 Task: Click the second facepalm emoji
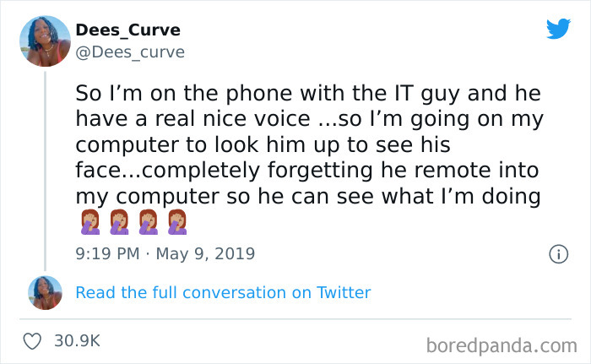tap(119, 222)
